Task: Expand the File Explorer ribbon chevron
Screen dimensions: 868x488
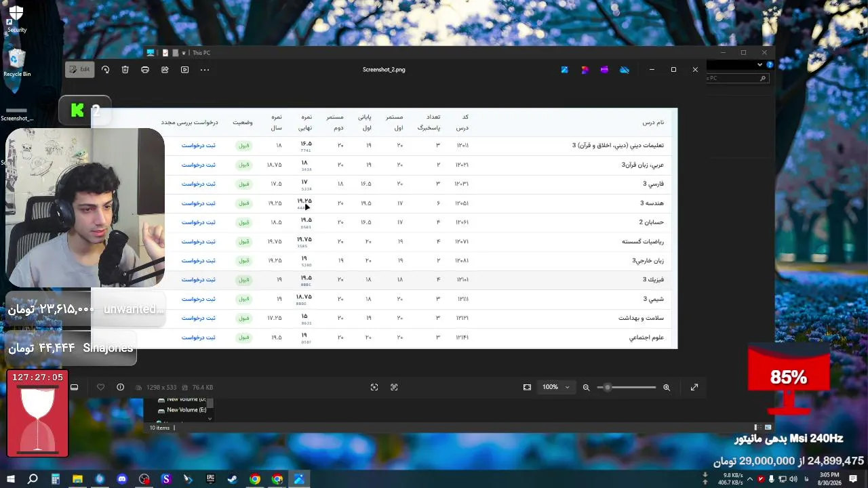Action: [x=760, y=65]
